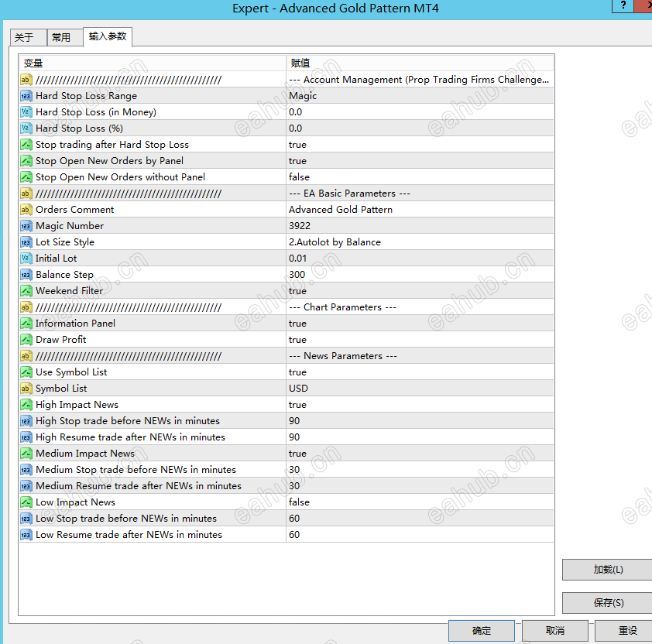Viewport: 652px width, 644px height.
Task: Click the string icon beside Orders Comment
Action: 26,210
